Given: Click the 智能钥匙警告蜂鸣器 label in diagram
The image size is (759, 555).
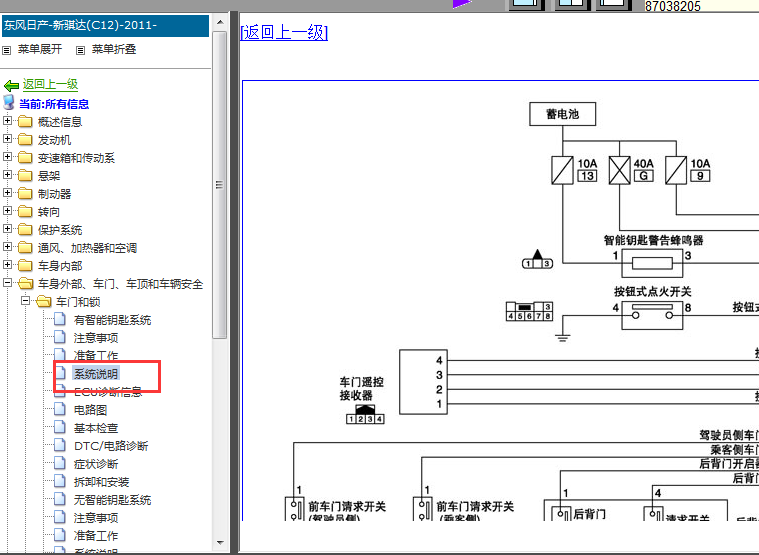Looking at the screenshot, I should pyautogui.click(x=653, y=240).
